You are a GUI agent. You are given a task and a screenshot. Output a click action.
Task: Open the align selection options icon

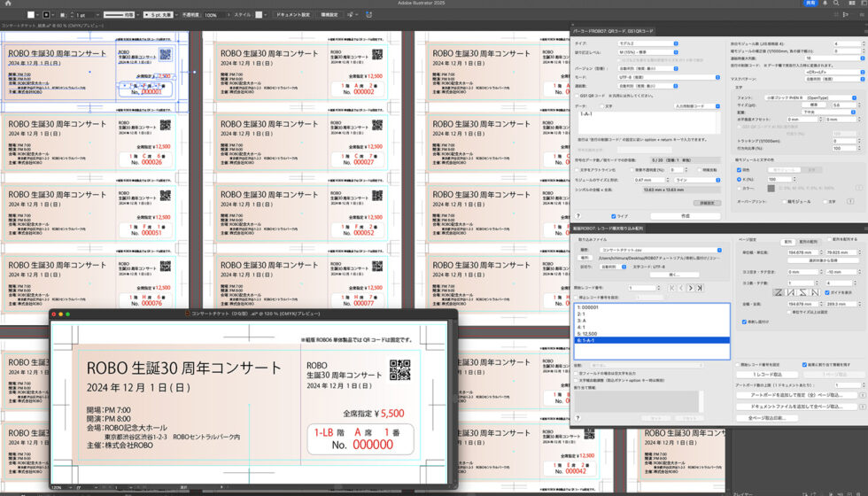tap(350, 15)
